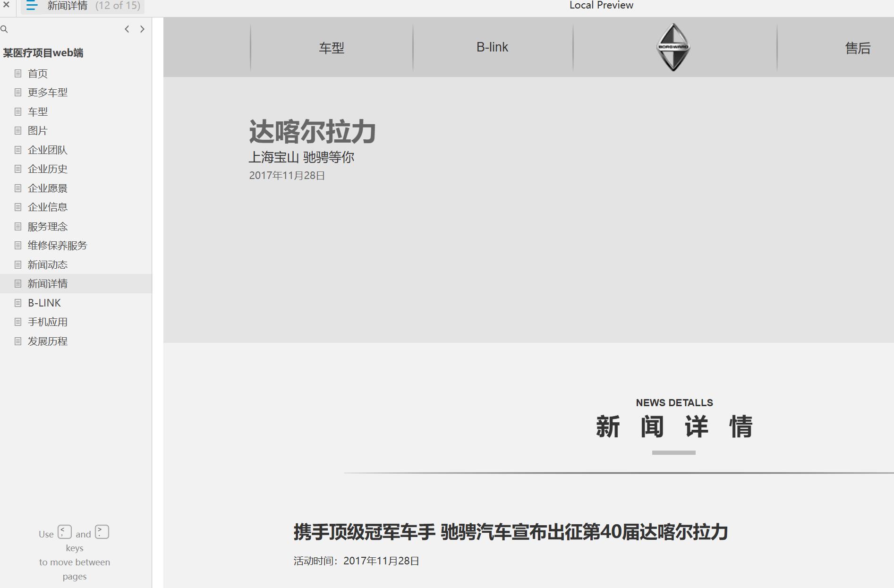Screen dimensions: 894x588
Task: Click the large 新闻详情 section title
Action: pyautogui.click(x=674, y=426)
